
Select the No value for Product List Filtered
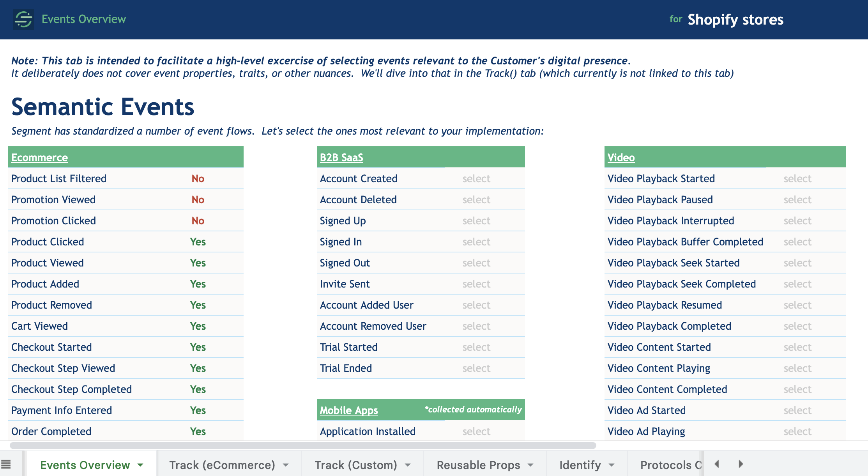click(x=198, y=179)
